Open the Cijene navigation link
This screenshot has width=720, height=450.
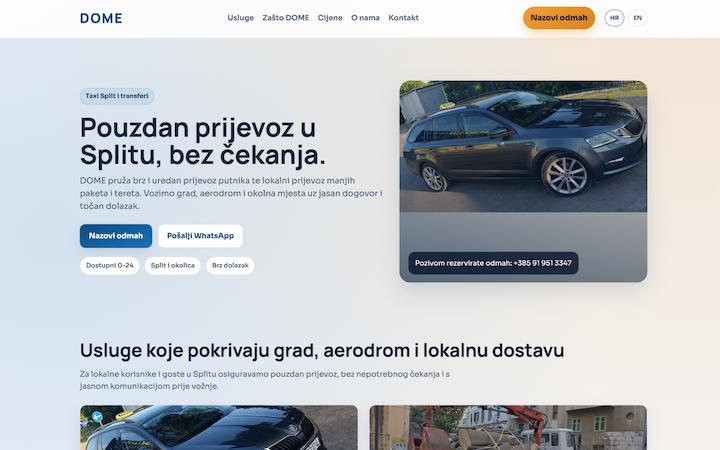(x=330, y=18)
